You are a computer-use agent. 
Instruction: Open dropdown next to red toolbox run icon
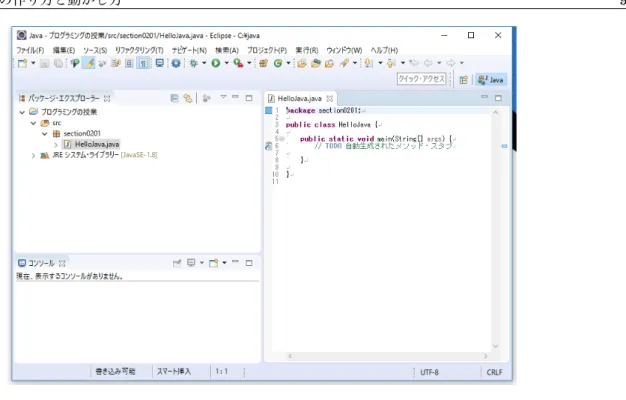pos(250,63)
